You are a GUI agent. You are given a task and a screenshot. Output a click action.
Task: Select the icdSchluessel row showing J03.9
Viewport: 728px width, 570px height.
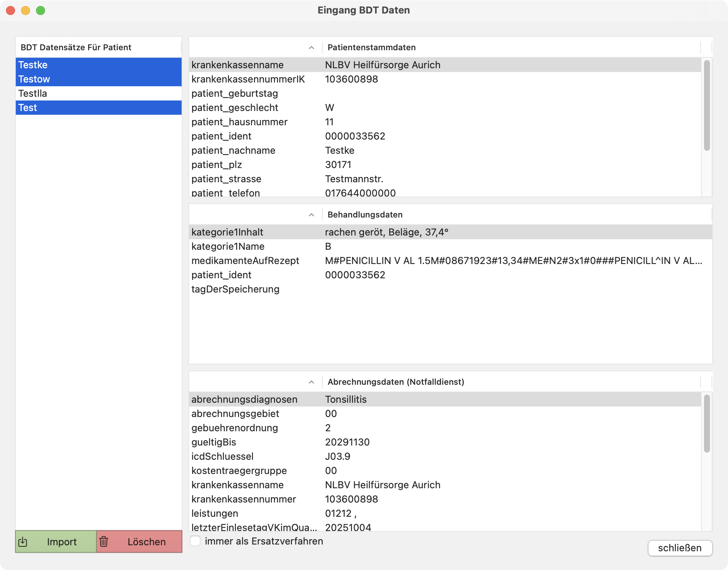click(338, 456)
